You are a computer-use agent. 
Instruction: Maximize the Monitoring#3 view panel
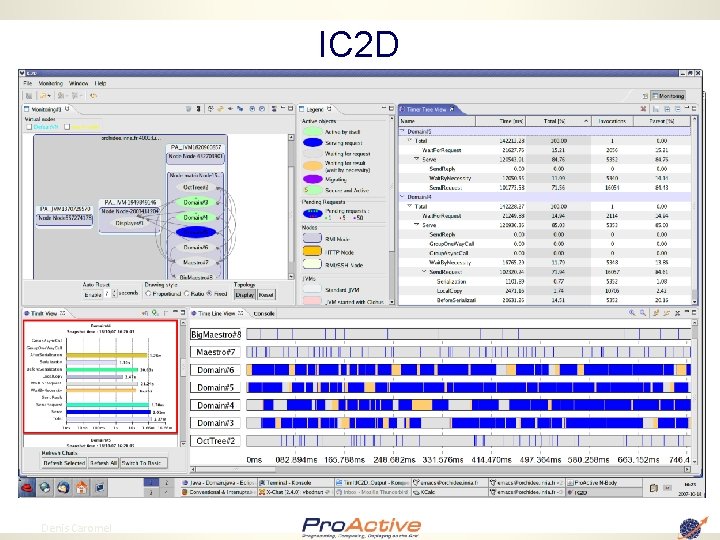click(x=290, y=108)
